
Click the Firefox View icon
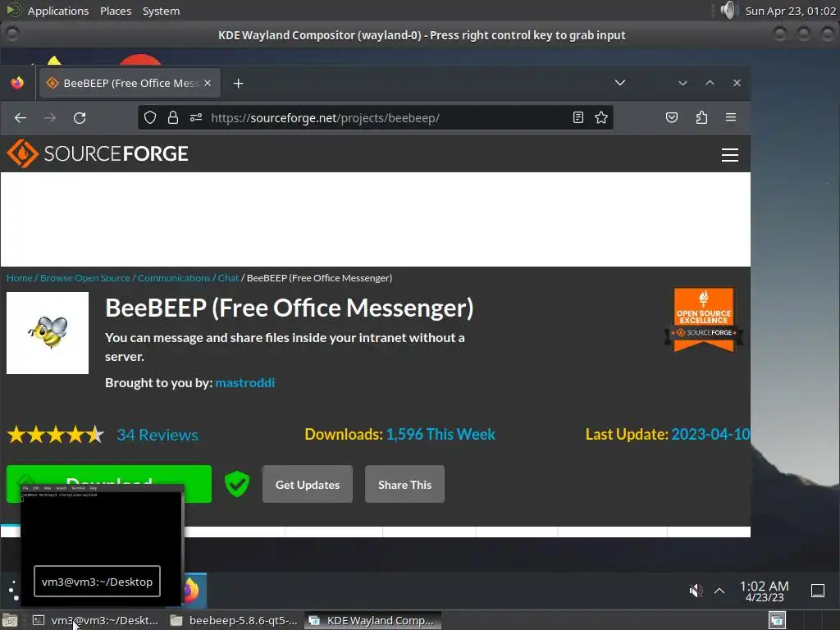(x=17, y=83)
